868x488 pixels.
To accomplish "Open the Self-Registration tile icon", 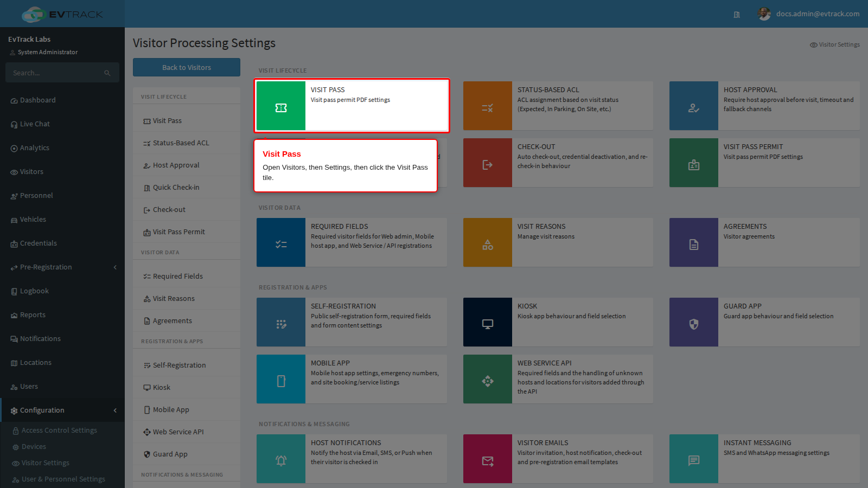I will (x=281, y=322).
